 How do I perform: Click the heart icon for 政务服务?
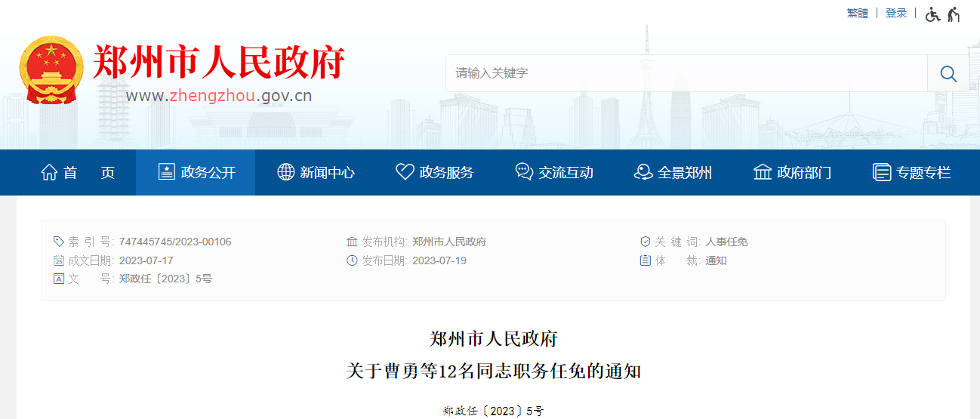pos(405,172)
